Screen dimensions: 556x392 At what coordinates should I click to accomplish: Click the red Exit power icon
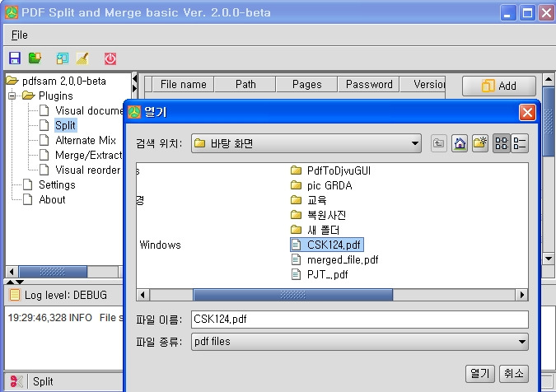pos(110,58)
